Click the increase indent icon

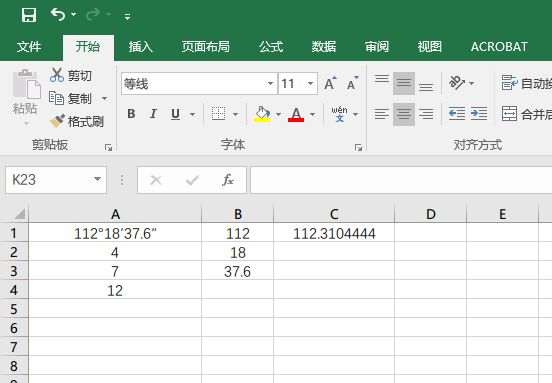(479, 114)
